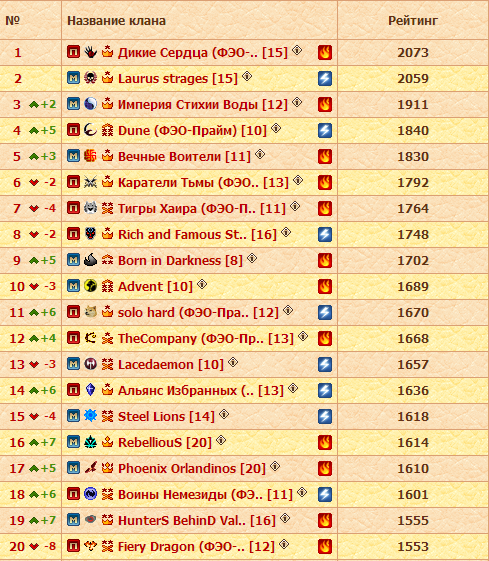Click the blue M badge beside Born in Darkness

pos(73,260)
